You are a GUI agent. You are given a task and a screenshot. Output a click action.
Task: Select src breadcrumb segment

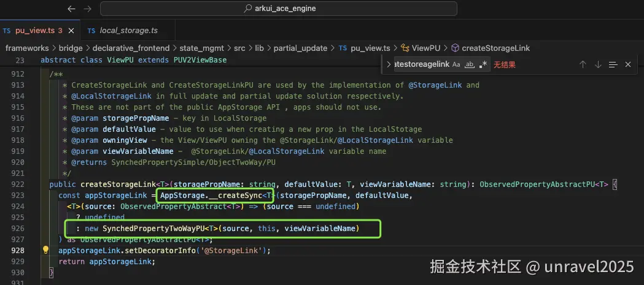(x=239, y=48)
